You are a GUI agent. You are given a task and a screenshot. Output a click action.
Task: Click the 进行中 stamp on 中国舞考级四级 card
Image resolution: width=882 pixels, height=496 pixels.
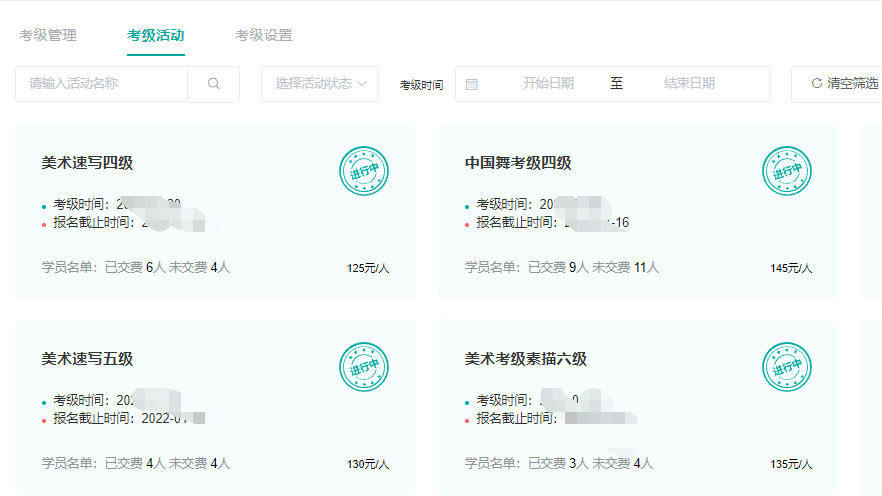787,171
